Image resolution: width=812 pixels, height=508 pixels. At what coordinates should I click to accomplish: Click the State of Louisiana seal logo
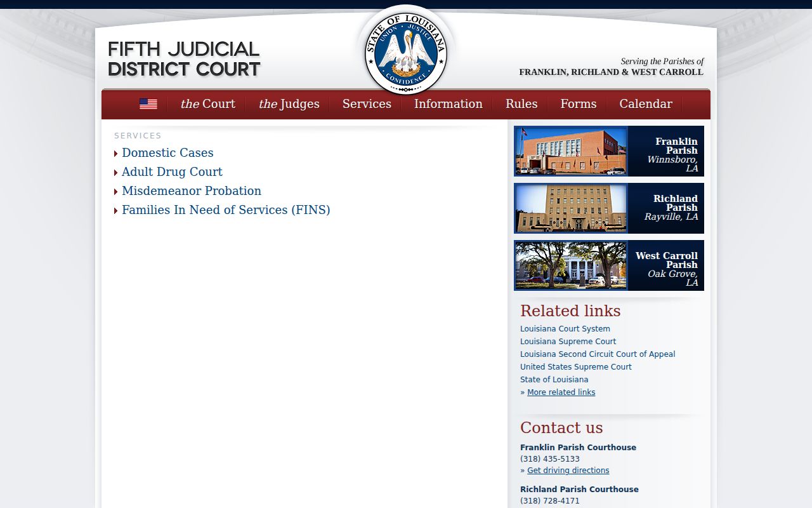coord(406,53)
